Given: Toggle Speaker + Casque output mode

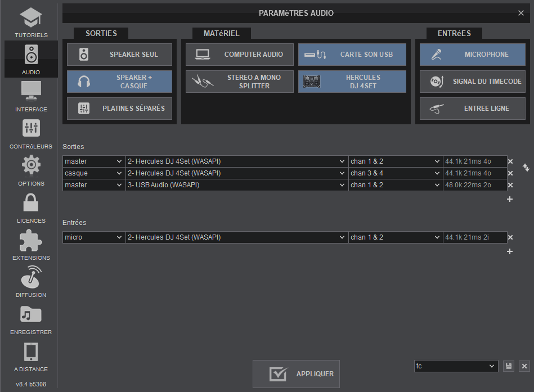Looking at the screenshot, I should click(x=119, y=82).
